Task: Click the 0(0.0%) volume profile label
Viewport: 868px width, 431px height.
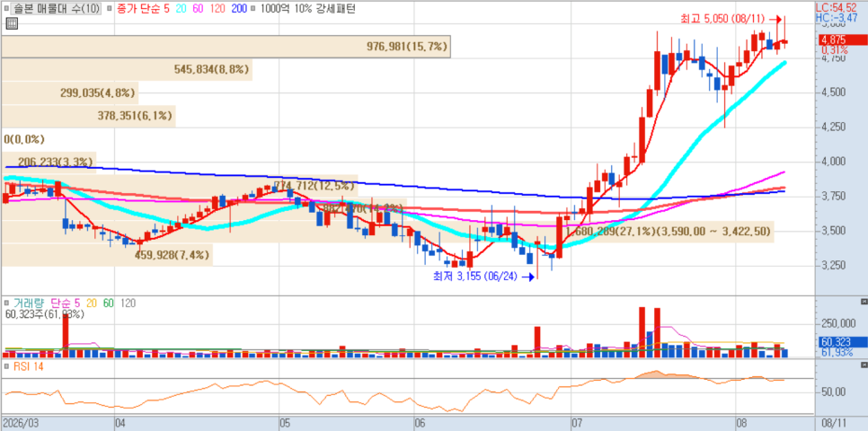Action: (x=24, y=139)
